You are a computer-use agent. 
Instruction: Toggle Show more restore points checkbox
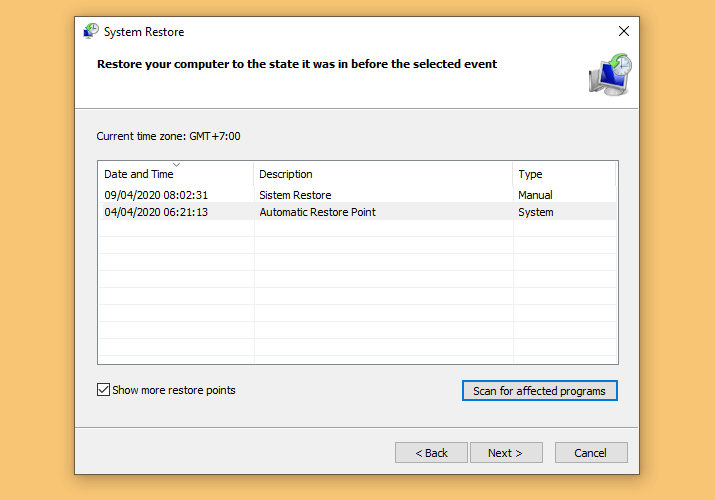pos(104,390)
